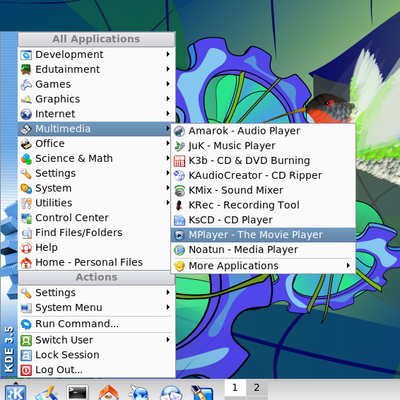Screen dimensions: 400x400
Task: Launch JuK - Music Player
Action: [263, 146]
